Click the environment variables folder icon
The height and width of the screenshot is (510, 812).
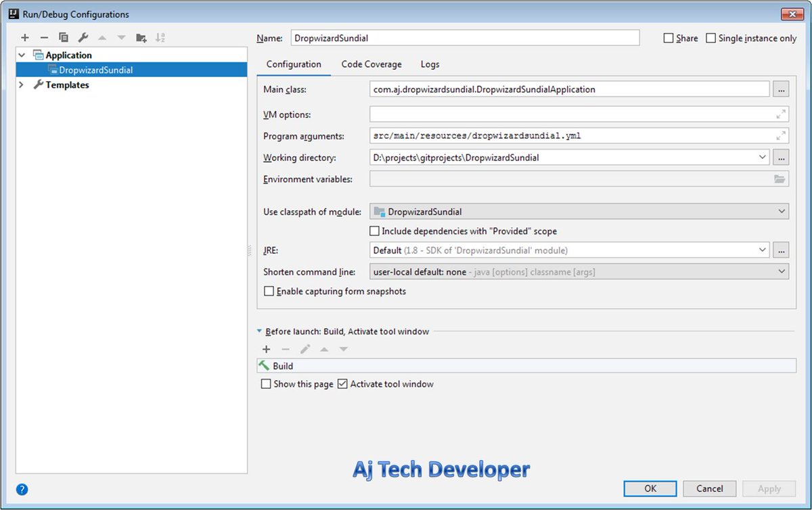pyautogui.click(x=782, y=178)
